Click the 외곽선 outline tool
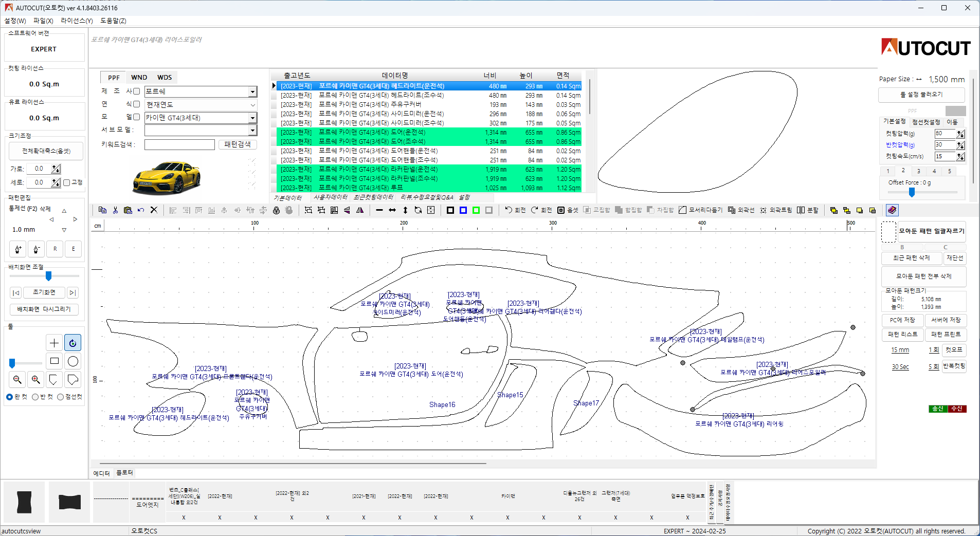 click(x=741, y=210)
